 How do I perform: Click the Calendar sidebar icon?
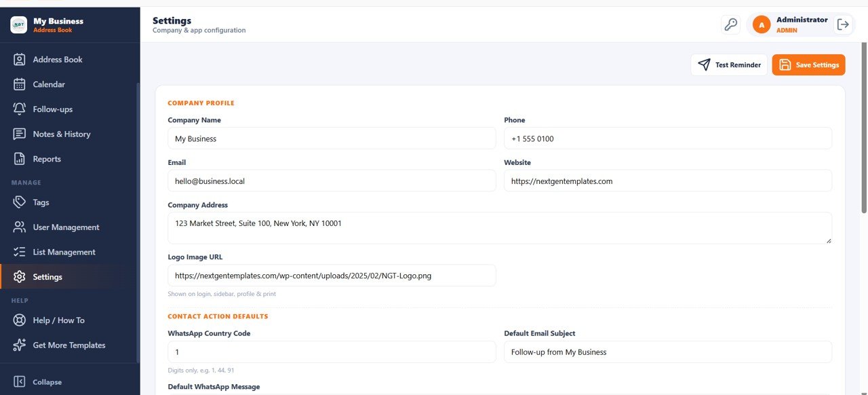click(20, 84)
